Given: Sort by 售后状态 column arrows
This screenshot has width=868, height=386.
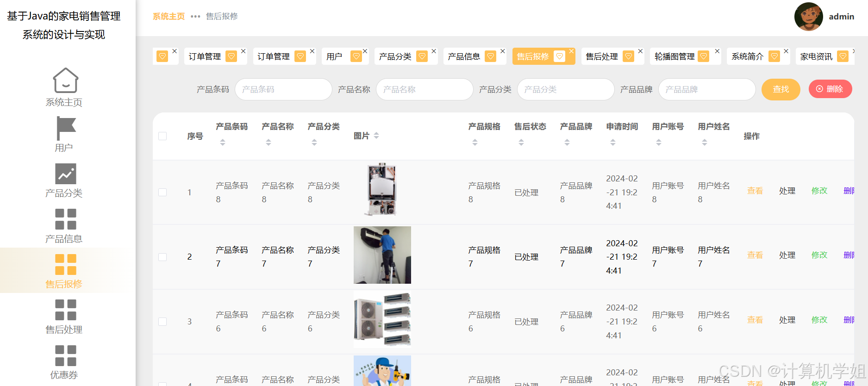Looking at the screenshot, I should tap(521, 143).
